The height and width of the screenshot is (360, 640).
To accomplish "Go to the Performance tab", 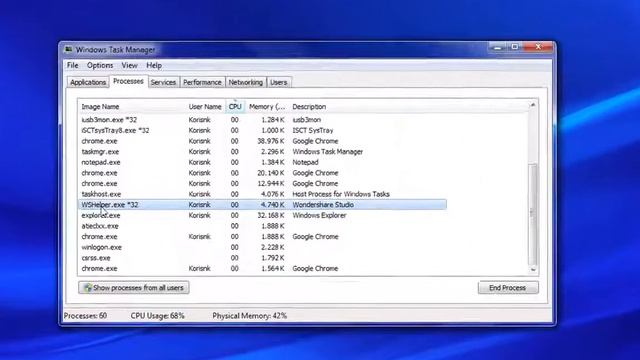I will pyautogui.click(x=202, y=82).
